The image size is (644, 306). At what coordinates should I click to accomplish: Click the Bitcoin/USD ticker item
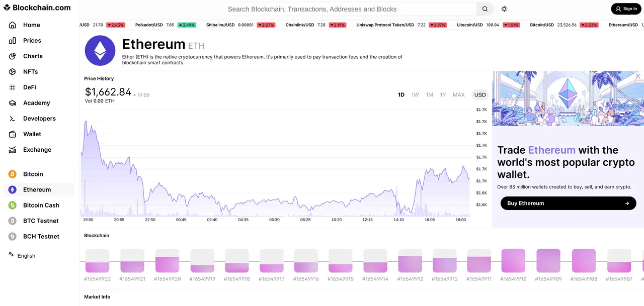564,25
